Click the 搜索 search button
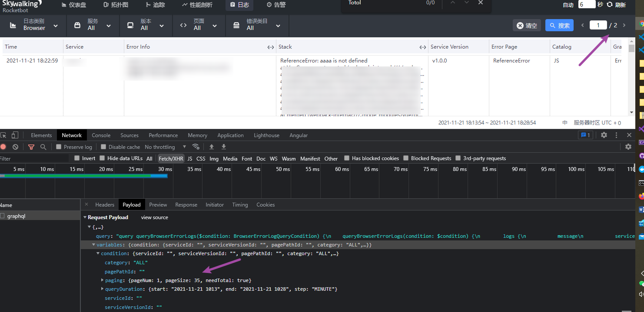The width and height of the screenshot is (644, 312). [x=559, y=26]
